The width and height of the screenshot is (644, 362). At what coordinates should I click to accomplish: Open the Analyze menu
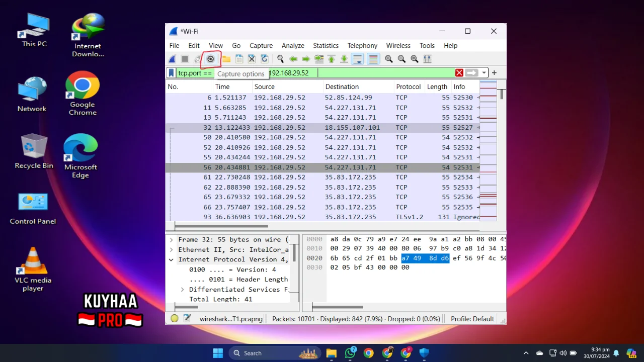pyautogui.click(x=293, y=45)
